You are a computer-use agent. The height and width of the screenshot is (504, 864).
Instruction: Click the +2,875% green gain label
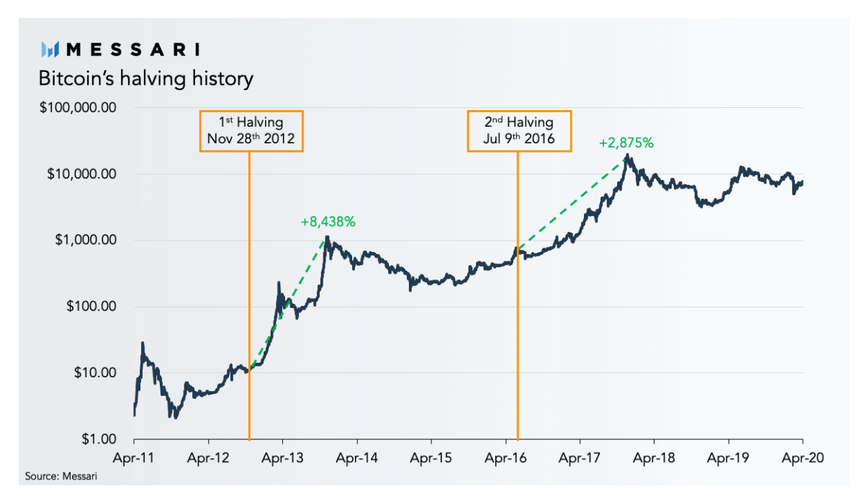pos(626,143)
